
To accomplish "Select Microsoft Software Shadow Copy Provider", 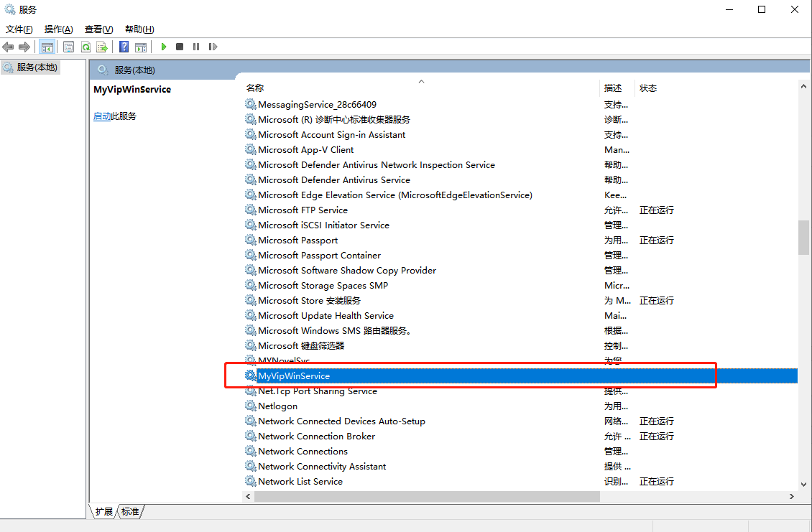I will pos(520,270).
